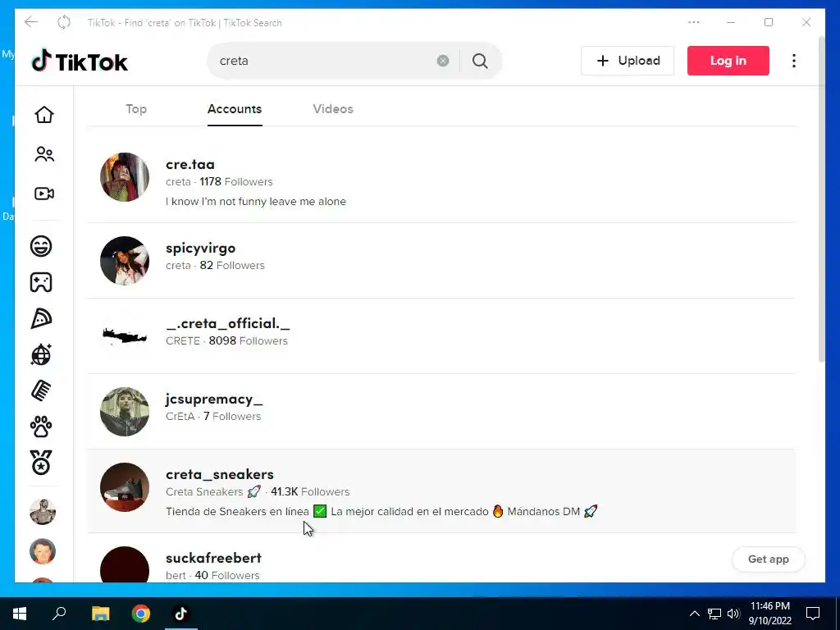Image resolution: width=840 pixels, height=630 pixels.
Task: Open the jcsupremacy_ account
Action: pyautogui.click(x=214, y=399)
